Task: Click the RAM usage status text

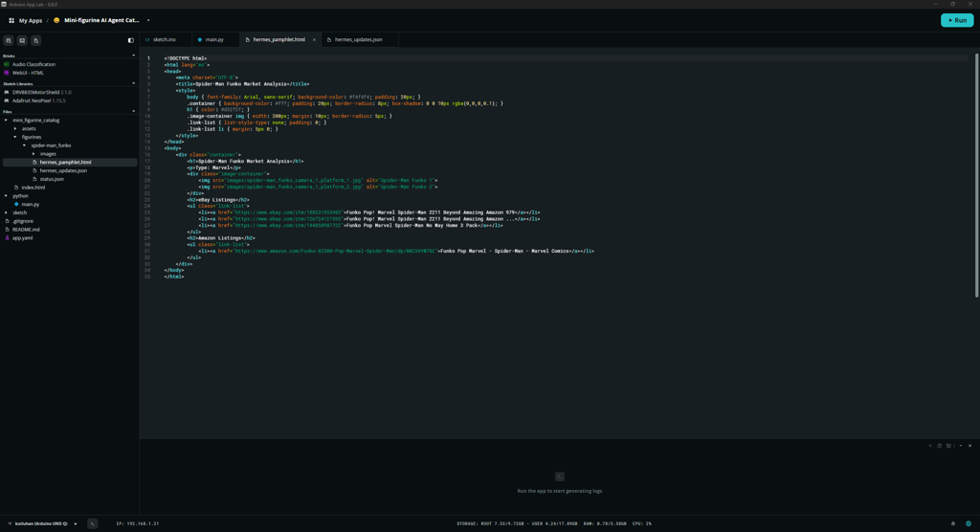Action: point(606,524)
